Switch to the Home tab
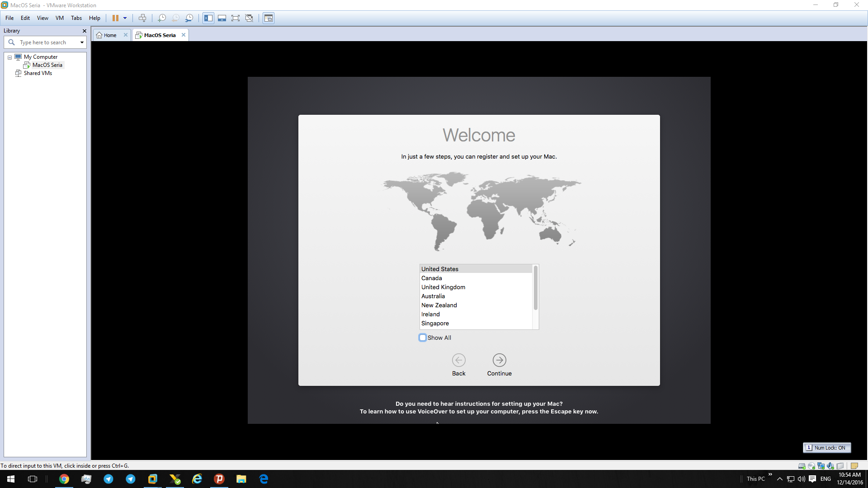Viewport: 868px width, 488px height. pyautogui.click(x=110, y=35)
